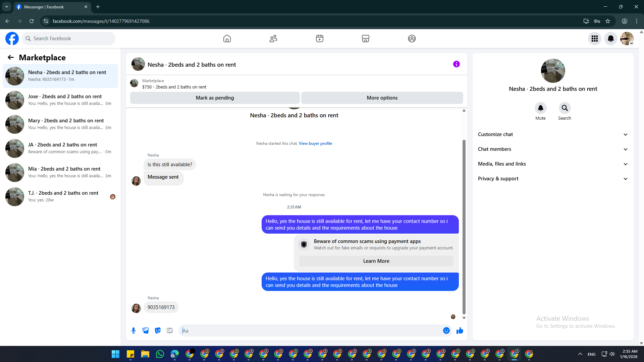Viewport: 644px width, 362px height.
Task: Toggle conversation information panel icon
Action: (456, 64)
